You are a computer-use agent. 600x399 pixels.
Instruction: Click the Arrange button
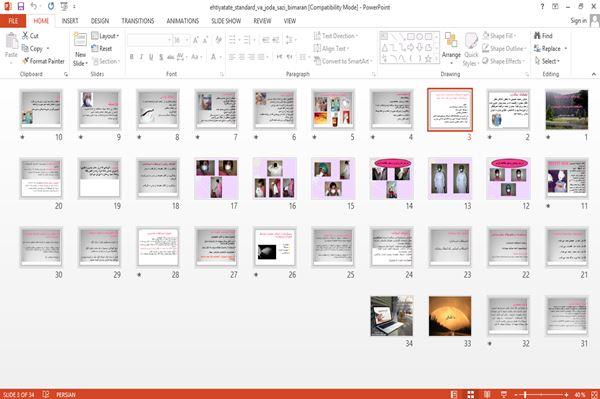451,48
